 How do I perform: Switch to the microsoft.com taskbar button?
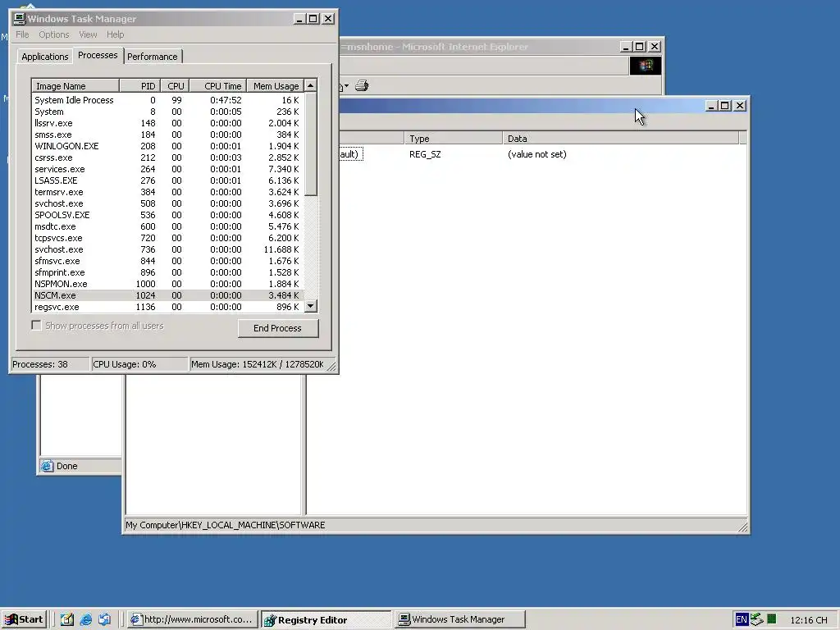point(193,620)
